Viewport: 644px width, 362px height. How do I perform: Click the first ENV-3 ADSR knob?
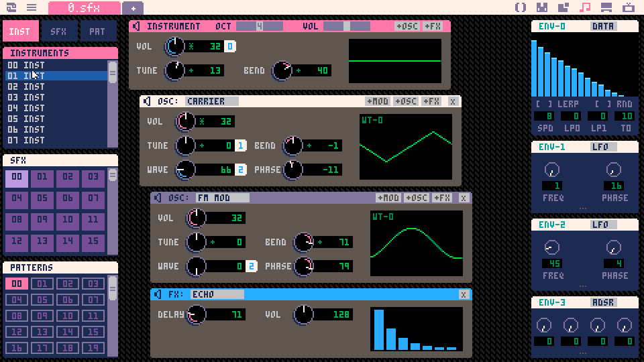pos(544,325)
